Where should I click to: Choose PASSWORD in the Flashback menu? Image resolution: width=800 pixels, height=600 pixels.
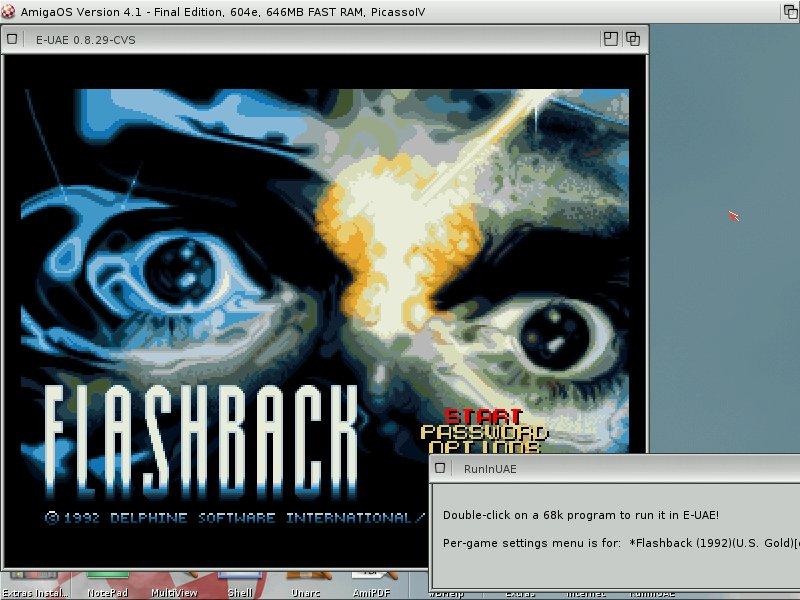coord(484,433)
